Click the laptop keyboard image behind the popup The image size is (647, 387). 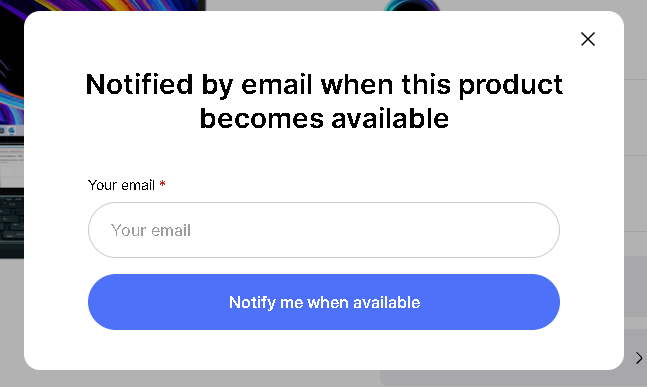12,224
